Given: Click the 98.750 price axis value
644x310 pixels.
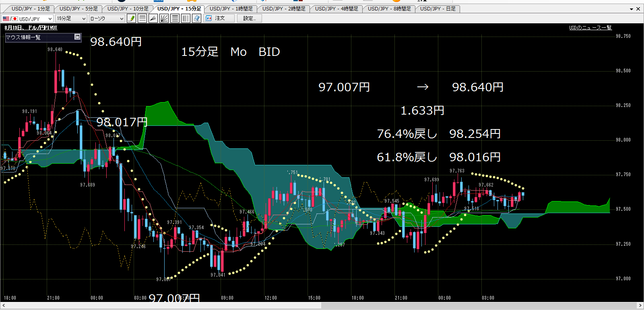Looking at the screenshot, I should point(623,36).
